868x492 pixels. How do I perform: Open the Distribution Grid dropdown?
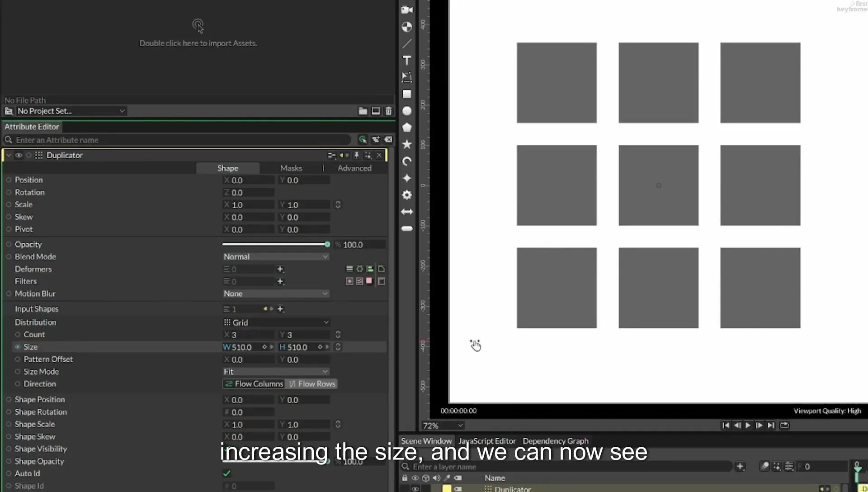tap(276, 322)
